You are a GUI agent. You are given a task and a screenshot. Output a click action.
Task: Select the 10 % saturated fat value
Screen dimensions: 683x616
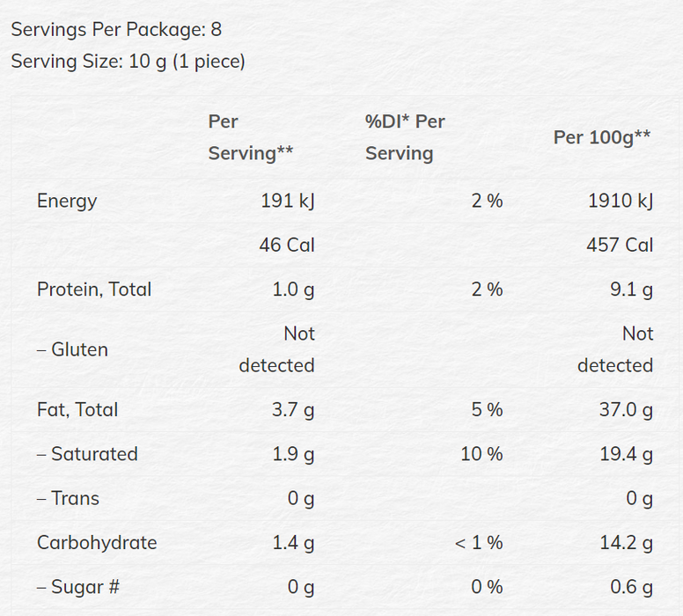[482, 454]
